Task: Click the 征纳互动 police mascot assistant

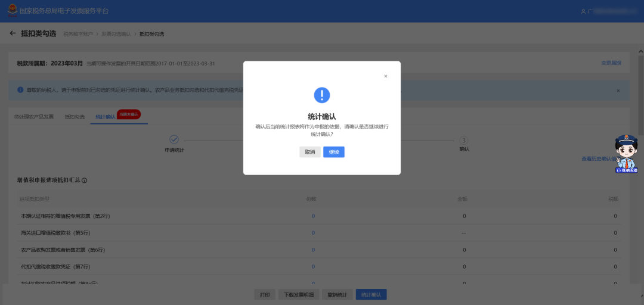Action: tap(626, 154)
